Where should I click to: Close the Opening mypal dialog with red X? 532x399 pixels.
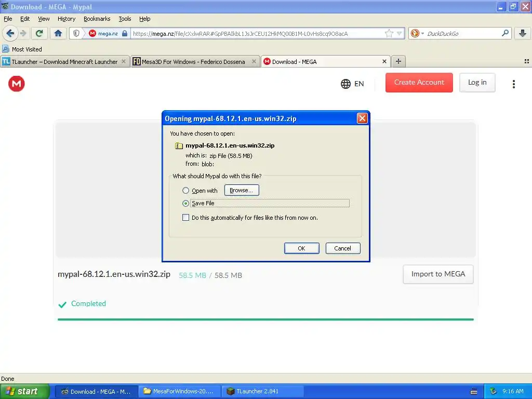click(x=362, y=118)
